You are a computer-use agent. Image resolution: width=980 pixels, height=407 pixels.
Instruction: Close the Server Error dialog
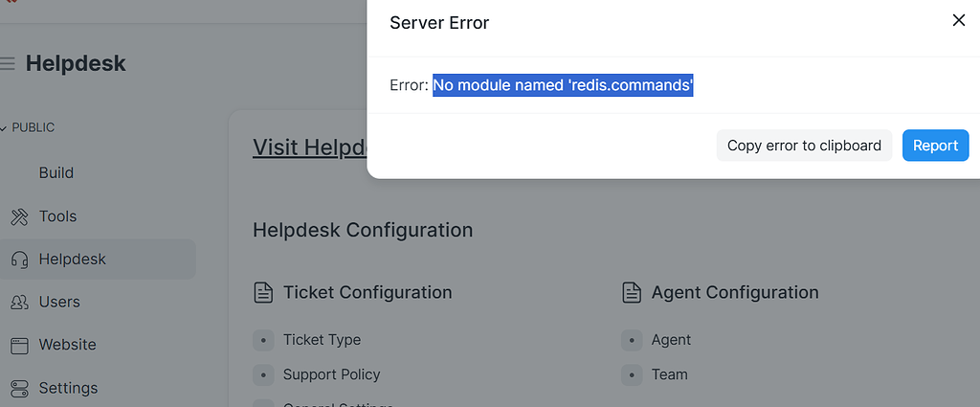[x=959, y=21]
